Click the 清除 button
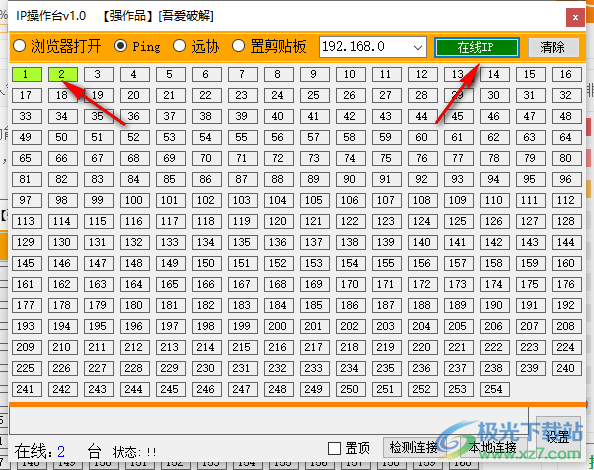The image size is (594, 470). click(x=553, y=47)
